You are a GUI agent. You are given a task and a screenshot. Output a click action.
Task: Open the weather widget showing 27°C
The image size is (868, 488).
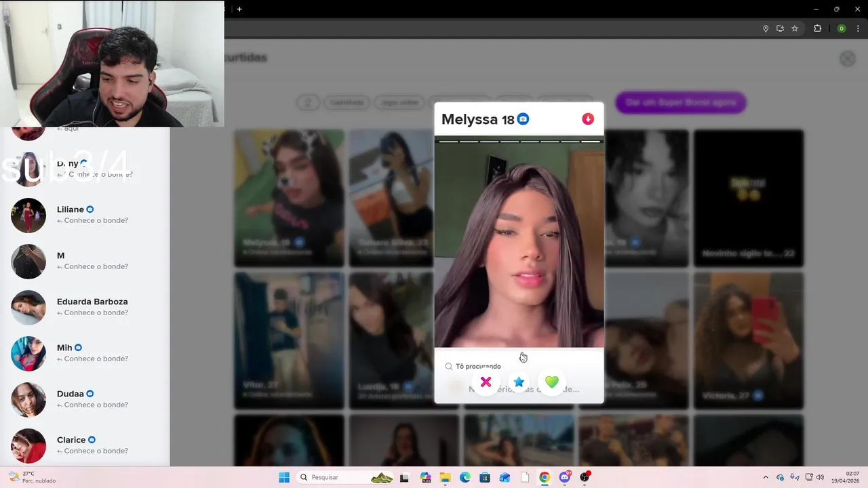(33, 477)
